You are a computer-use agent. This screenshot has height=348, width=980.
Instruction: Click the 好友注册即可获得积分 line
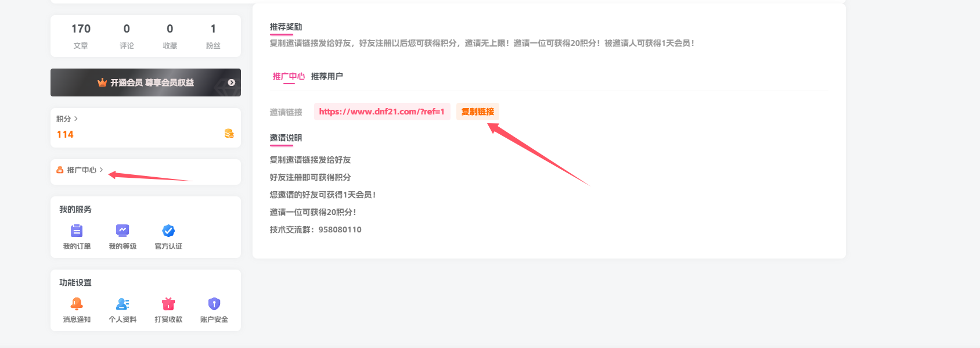tap(310, 177)
